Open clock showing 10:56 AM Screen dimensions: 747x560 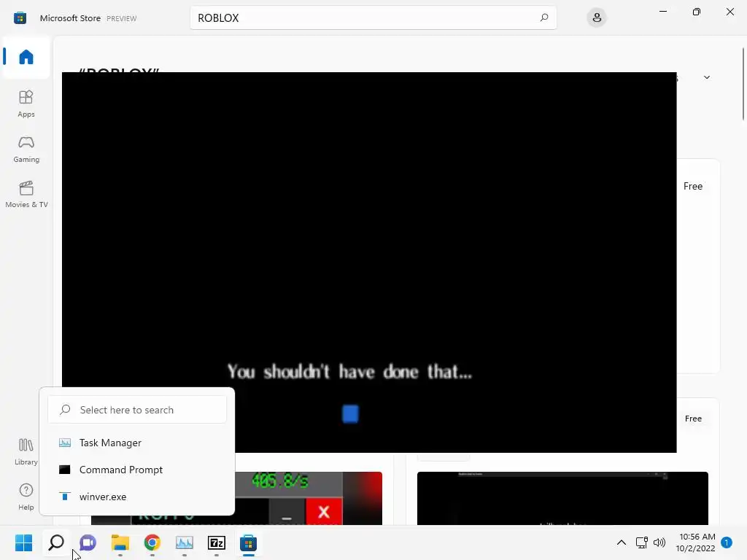[695, 542]
